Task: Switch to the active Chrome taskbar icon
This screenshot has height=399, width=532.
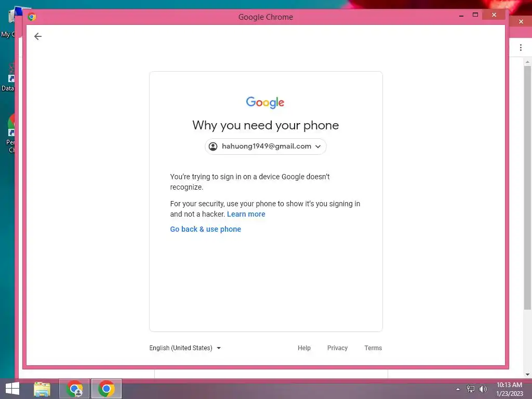Action: [106, 389]
